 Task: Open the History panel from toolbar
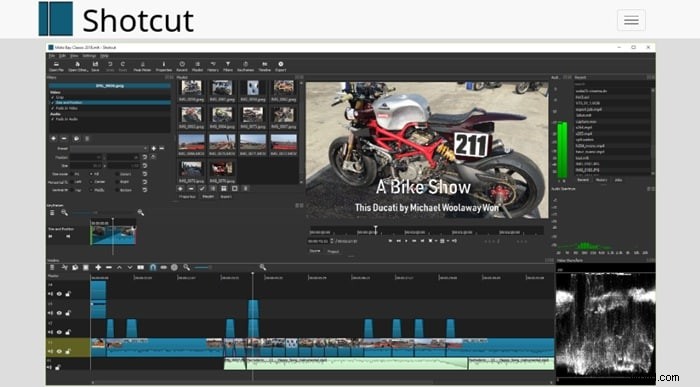coord(213,67)
